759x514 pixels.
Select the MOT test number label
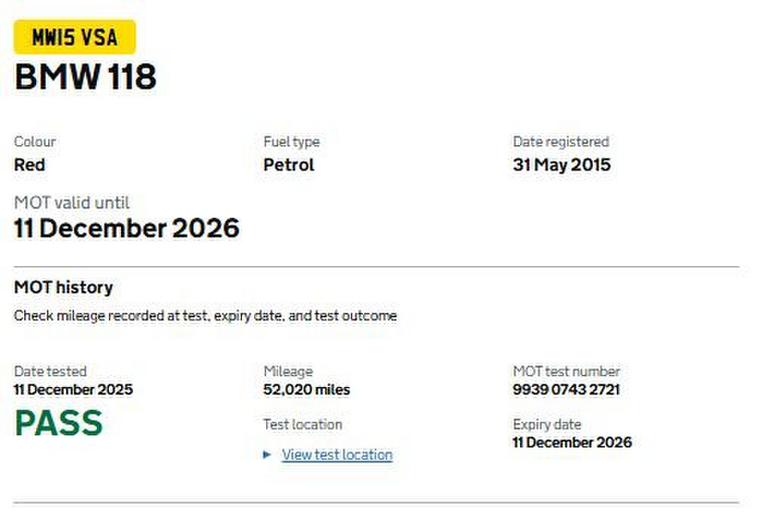(x=566, y=371)
